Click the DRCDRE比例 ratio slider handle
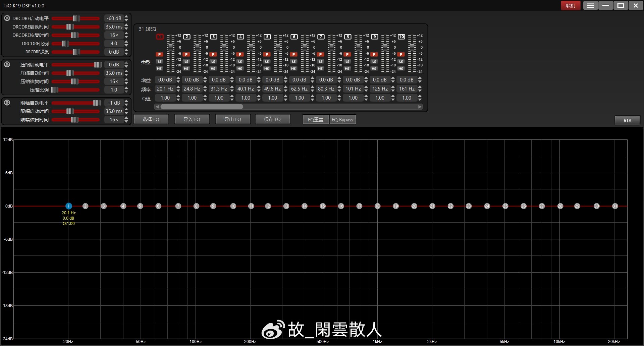644x346 pixels. 65,44
